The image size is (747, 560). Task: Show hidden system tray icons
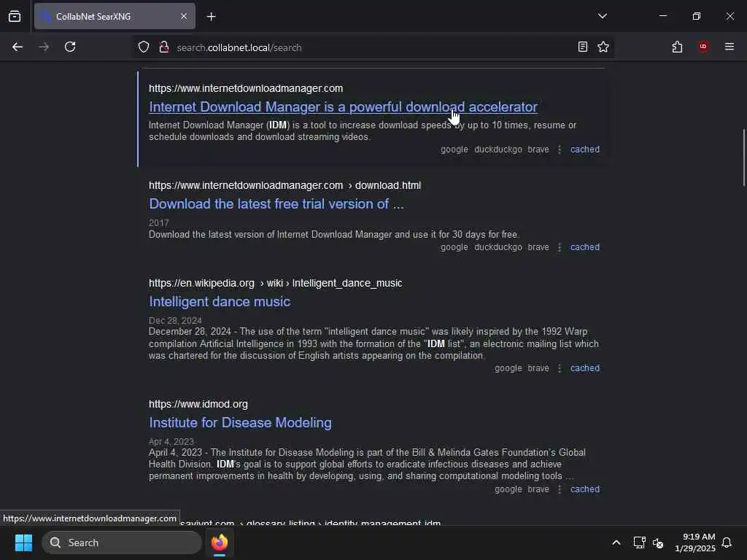point(616,542)
